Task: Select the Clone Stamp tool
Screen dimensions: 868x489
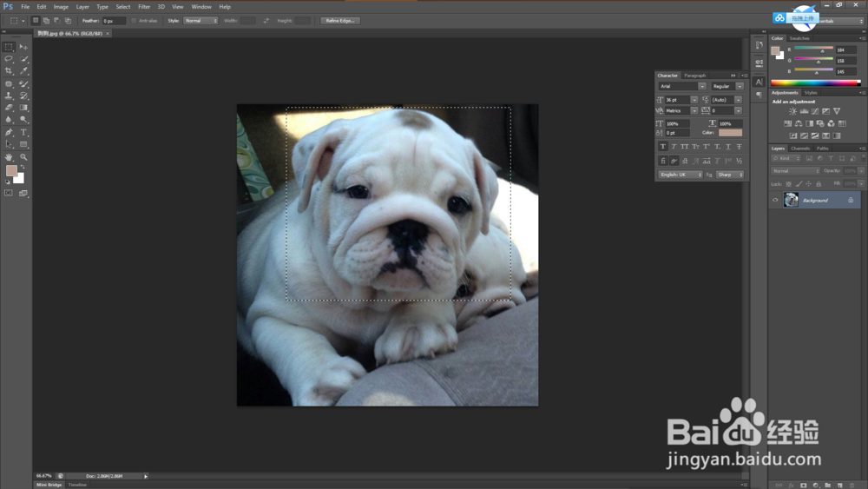Action: pyautogui.click(x=9, y=96)
